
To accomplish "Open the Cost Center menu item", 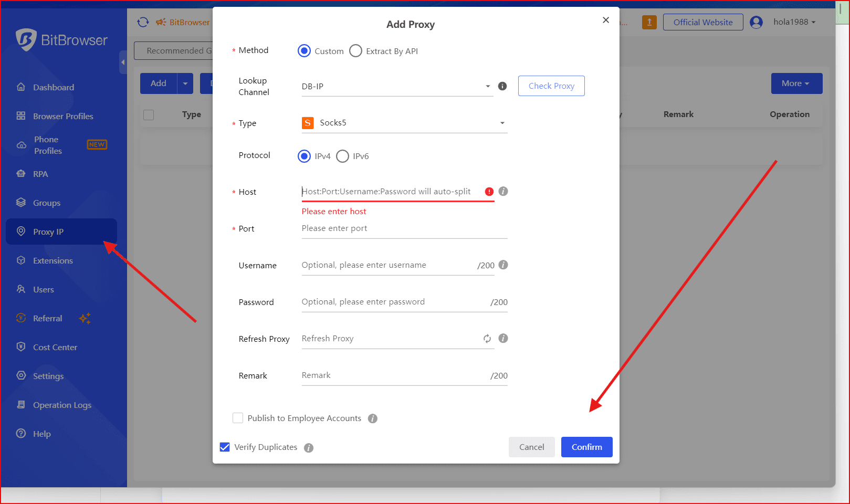I will pos(55,347).
